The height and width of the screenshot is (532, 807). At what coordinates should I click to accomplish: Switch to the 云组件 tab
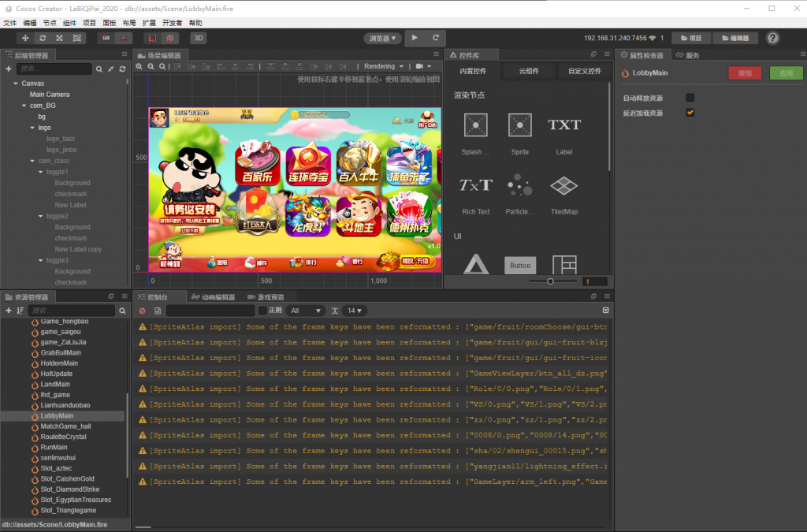click(529, 71)
